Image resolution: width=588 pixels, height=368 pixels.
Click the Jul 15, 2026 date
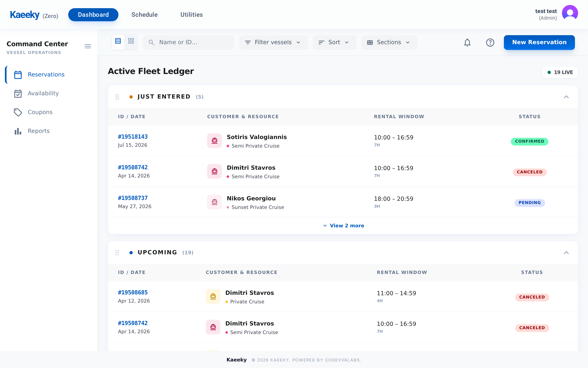(133, 145)
